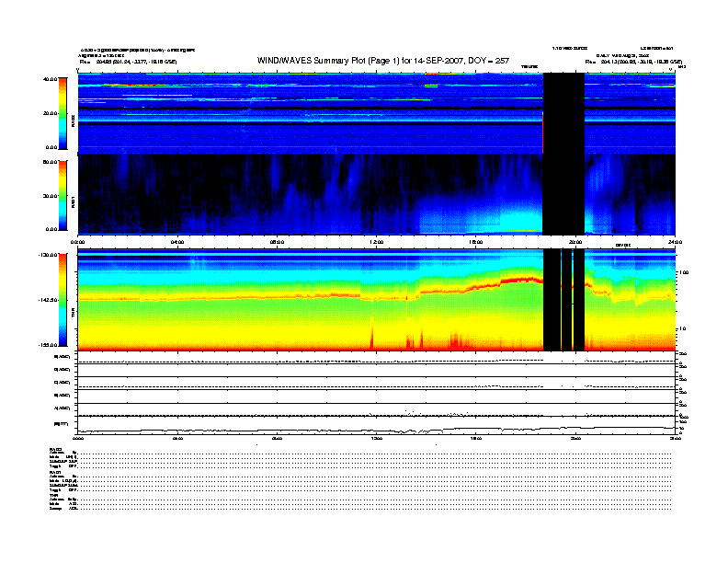Click the WIND/WAVES Summary Plot title
The width and height of the screenshot is (728, 563).
(383, 61)
